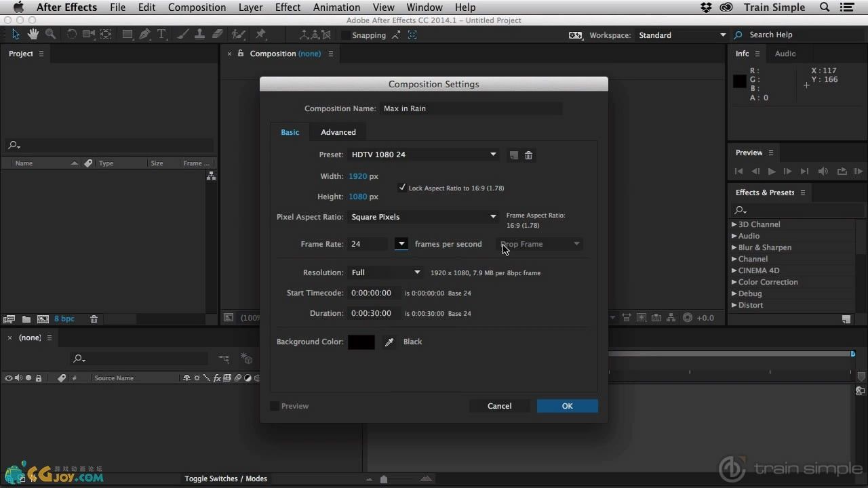
Task: Toggle the timeline lock column header
Action: click(x=39, y=378)
